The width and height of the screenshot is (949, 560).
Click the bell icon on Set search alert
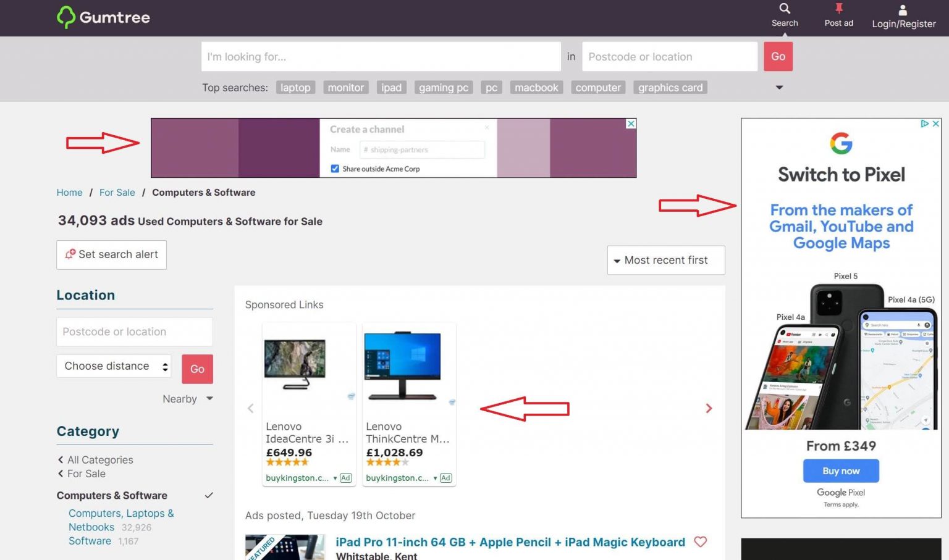tap(71, 254)
